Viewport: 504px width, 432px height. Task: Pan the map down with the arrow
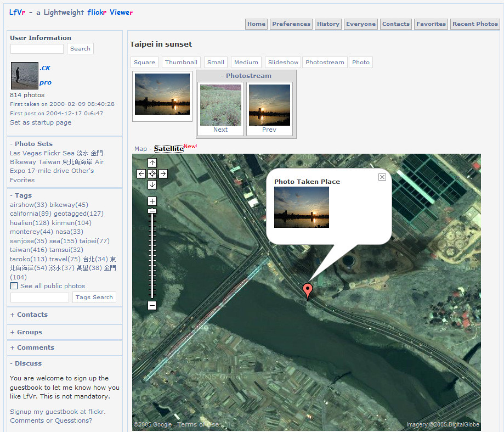(x=152, y=184)
